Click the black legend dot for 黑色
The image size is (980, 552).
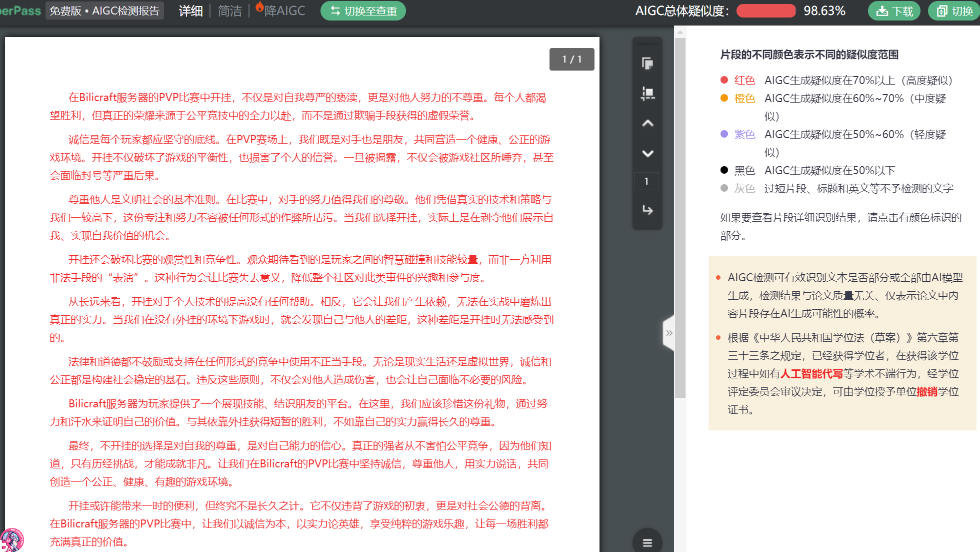pos(724,170)
